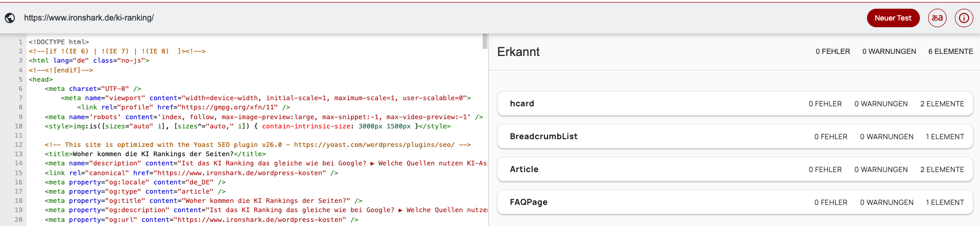The width and height of the screenshot is (980, 226).
Task: Click the 6 ELEMENTE summary count
Action: [950, 51]
